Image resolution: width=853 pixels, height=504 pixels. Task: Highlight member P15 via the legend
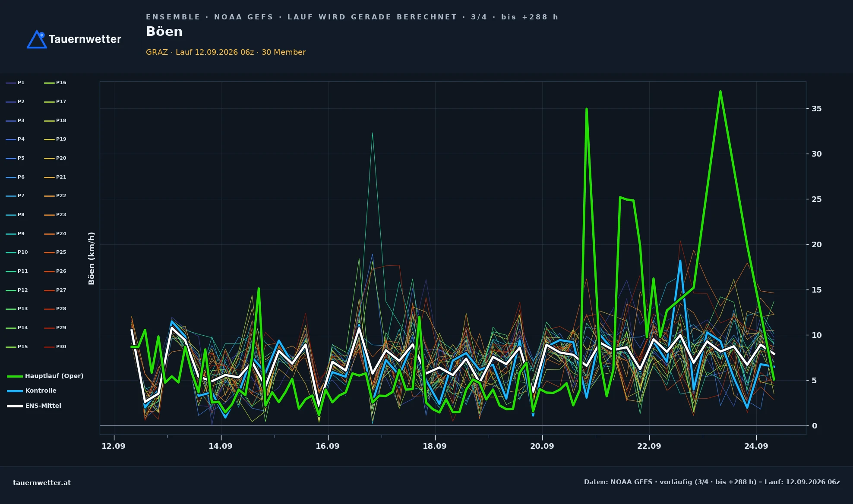pyautogui.click(x=17, y=346)
